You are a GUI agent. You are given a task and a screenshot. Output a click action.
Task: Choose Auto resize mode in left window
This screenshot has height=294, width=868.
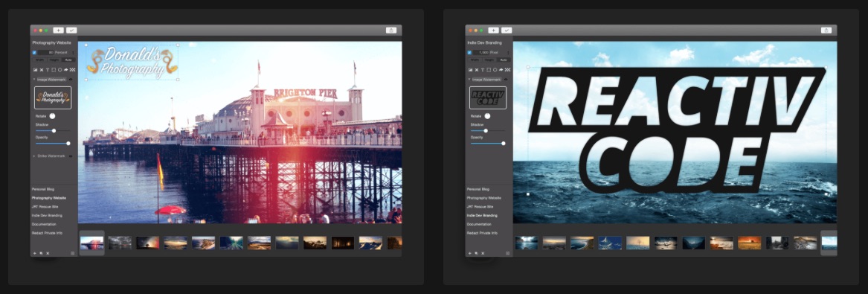click(x=68, y=60)
